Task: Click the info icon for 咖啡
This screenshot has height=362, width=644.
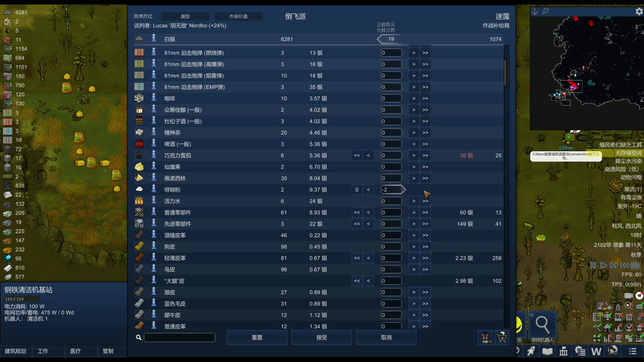Action: coord(154,98)
